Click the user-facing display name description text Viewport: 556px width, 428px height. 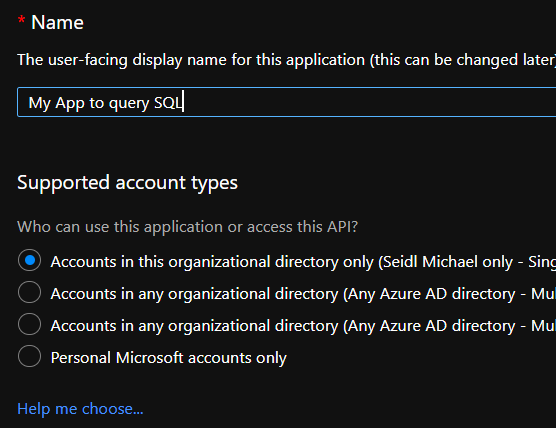click(287, 60)
